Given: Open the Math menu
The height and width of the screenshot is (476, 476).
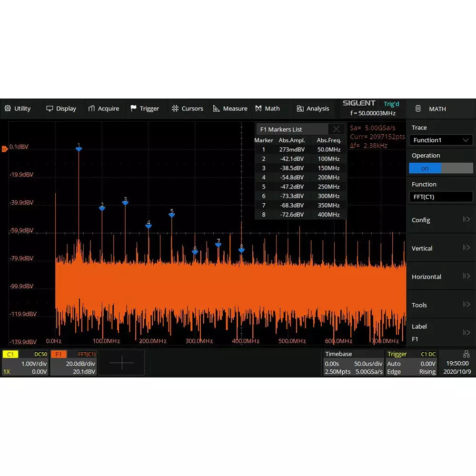Looking at the screenshot, I should point(268,109).
